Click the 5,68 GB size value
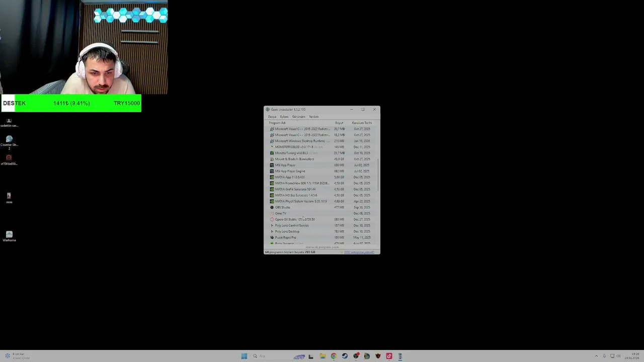This screenshot has width=644, height=362. pos(339,177)
